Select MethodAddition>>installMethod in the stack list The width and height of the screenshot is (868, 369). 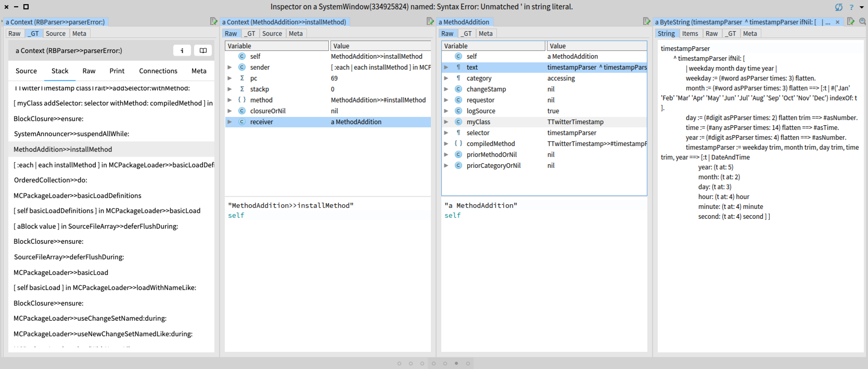point(63,149)
